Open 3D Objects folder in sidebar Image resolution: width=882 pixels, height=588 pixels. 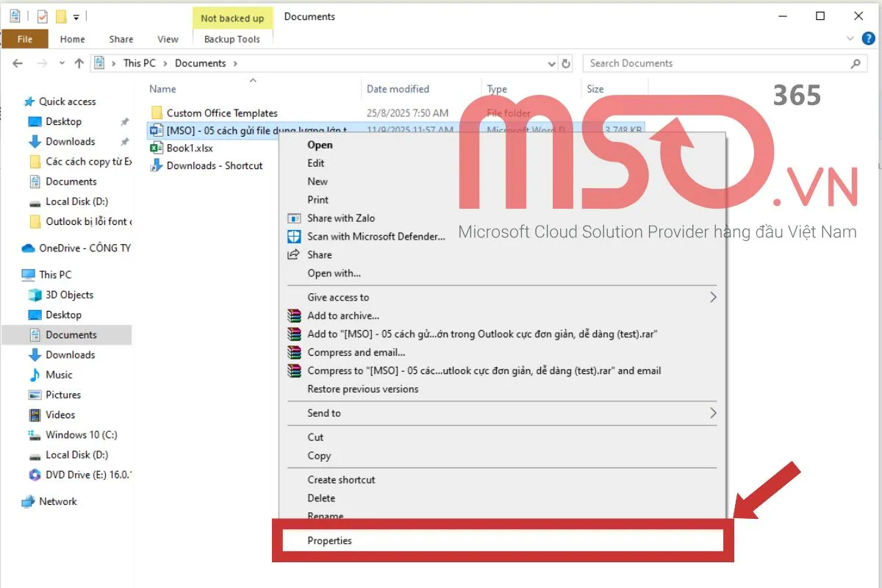click(69, 295)
